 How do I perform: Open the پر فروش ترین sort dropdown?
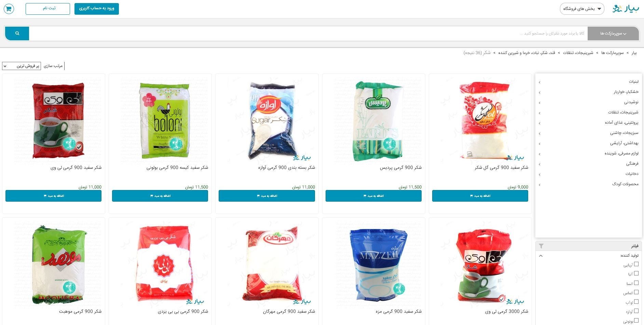click(22, 66)
